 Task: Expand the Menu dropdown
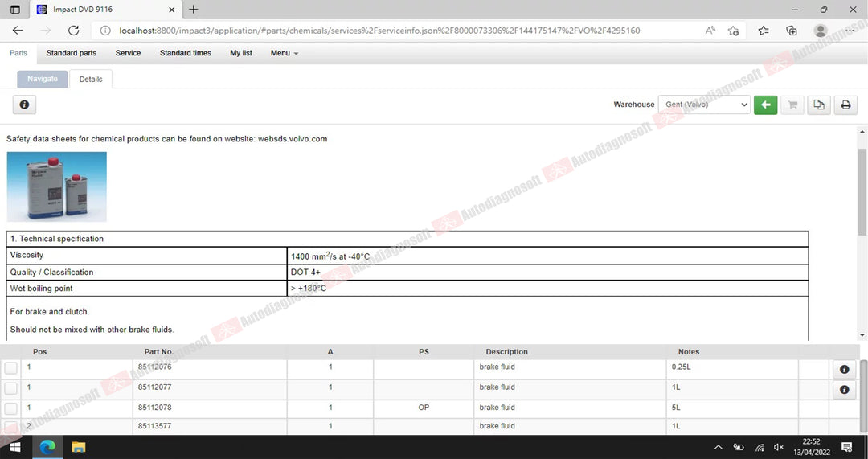click(284, 53)
